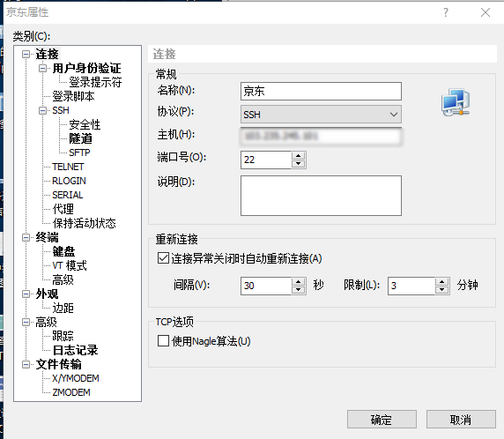The image size is (504, 439).
Task: Select ZMODEM category
Action: 71,392
